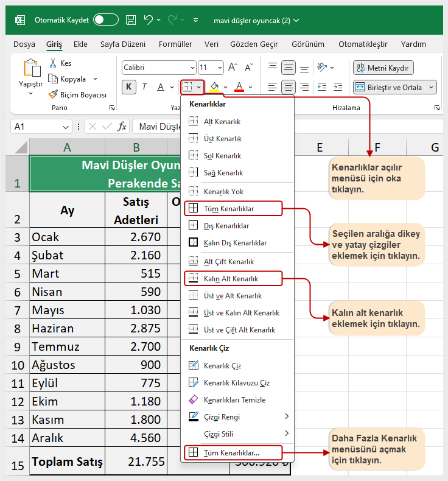Click the borders grid icon in ribbon

coord(187,87)
